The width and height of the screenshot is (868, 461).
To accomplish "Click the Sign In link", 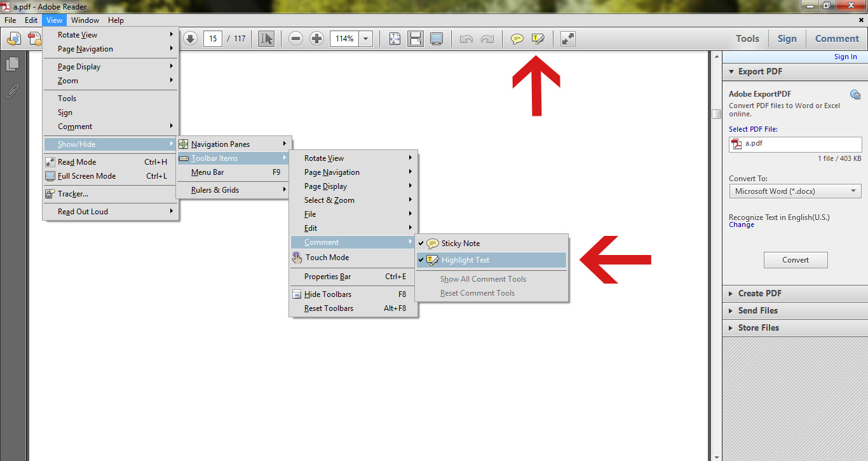I will point(845,56).
